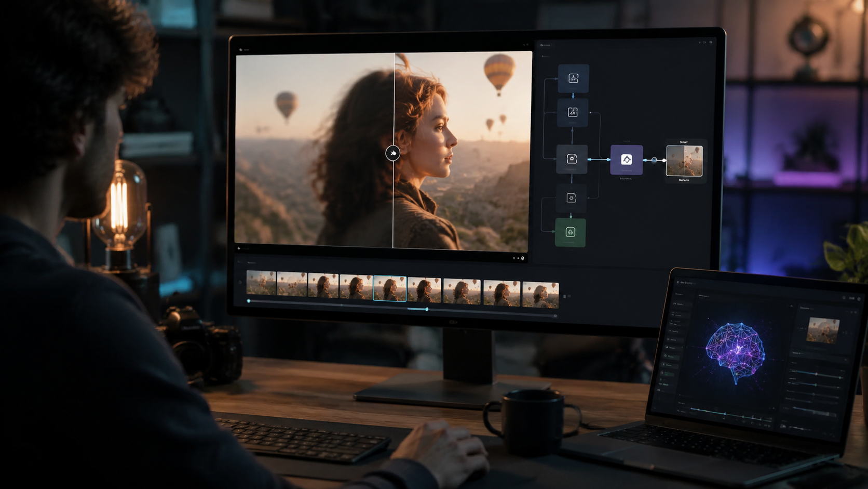Select the second frame thumbnail in the timeline strip
The height and width of the screenshot is (489, 868).
pyautogui.click(x=292, y=284)
